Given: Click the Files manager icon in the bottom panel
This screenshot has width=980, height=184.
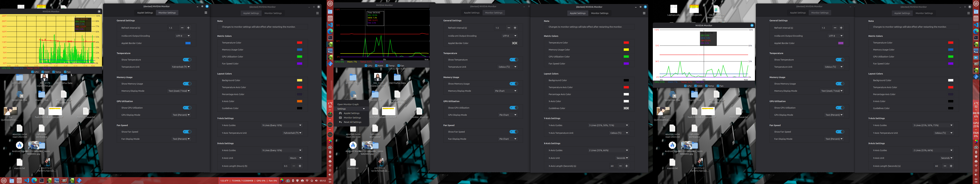Looking at the screenshot, I should (x=12, y=181).
